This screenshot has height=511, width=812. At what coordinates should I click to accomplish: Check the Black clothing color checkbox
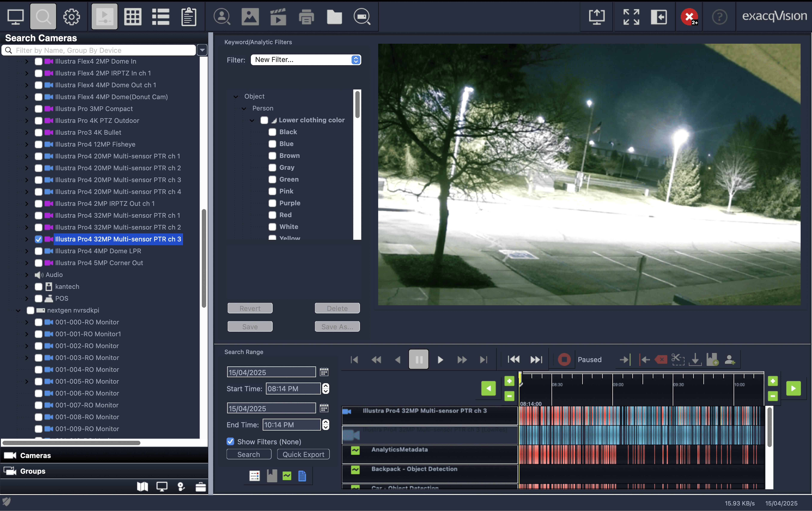[x=272, y=132]
